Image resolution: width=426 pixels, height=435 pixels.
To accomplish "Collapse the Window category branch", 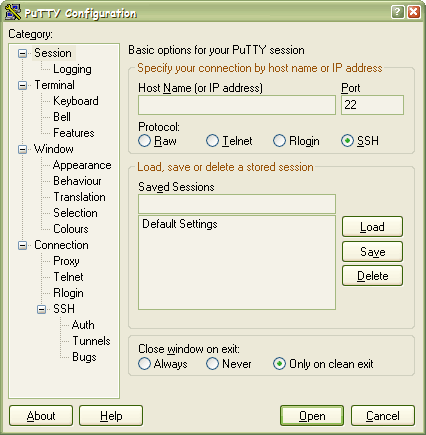I will click(22, 149).
